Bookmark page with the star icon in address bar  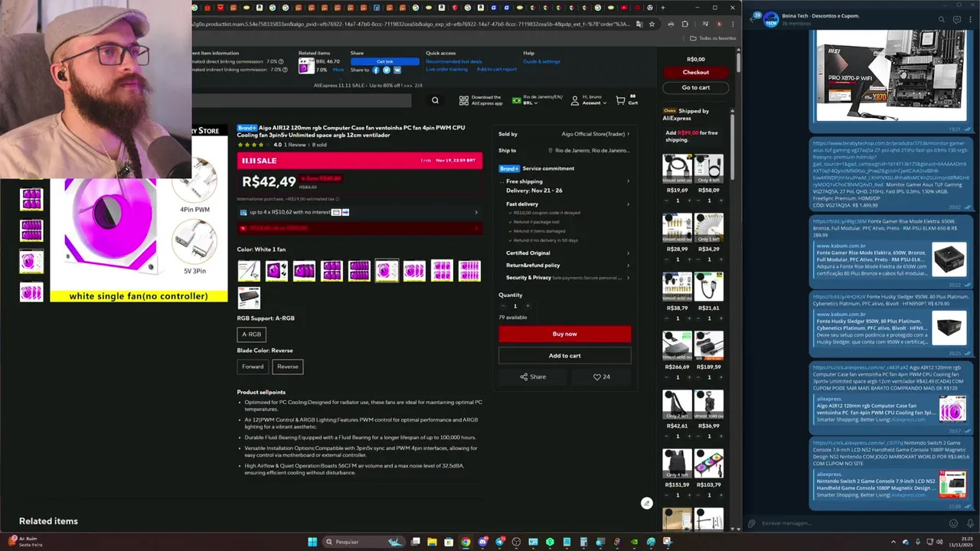pos(652,24)
